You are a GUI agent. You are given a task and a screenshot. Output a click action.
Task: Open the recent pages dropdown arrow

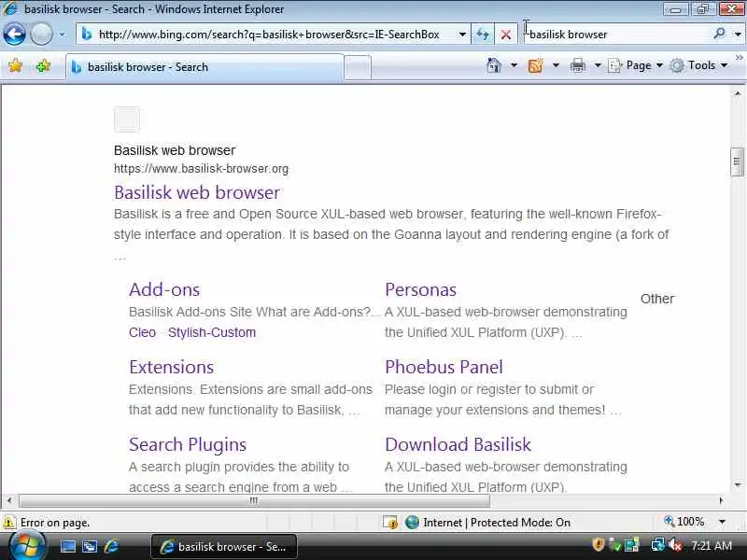click(62, 35)
